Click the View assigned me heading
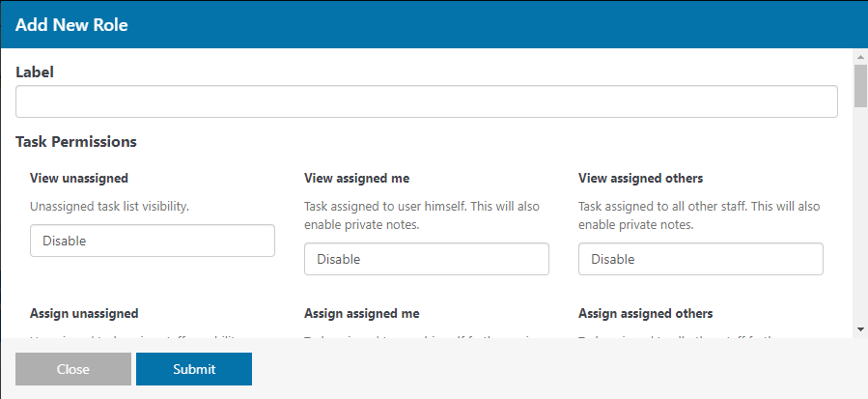 (356, 178)
